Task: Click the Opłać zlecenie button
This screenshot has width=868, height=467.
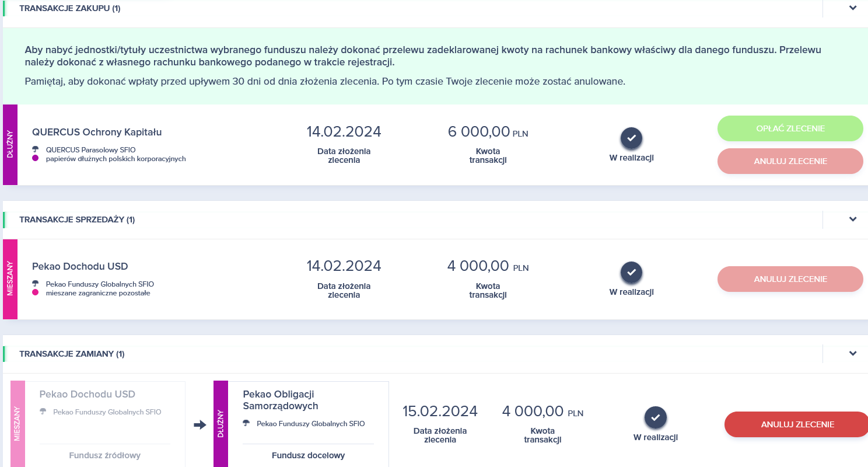Action: click(790, 128)
